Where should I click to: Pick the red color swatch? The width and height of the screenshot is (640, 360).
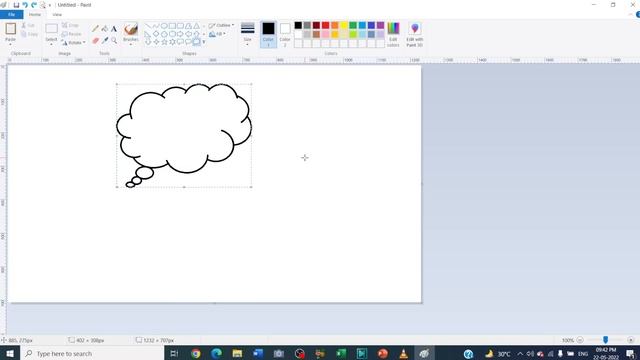325,25
